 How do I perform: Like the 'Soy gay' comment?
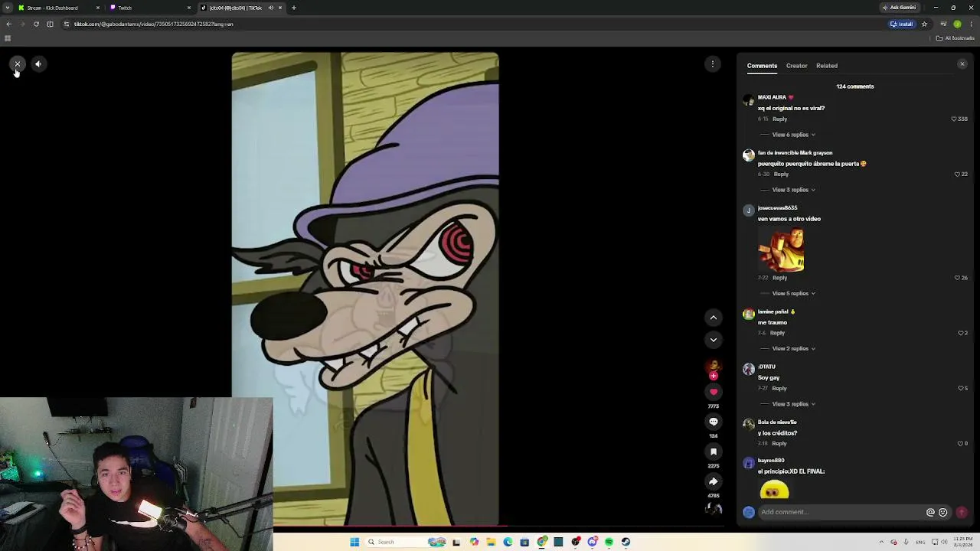pos(960,388)
